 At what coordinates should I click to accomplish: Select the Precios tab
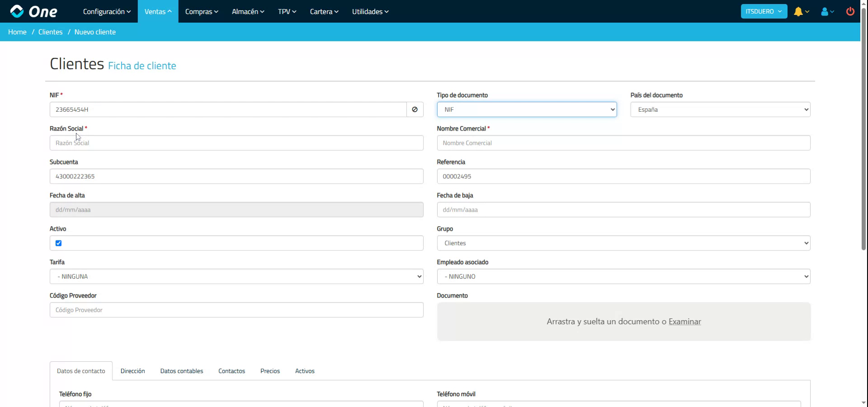click(x=270, y=371)
